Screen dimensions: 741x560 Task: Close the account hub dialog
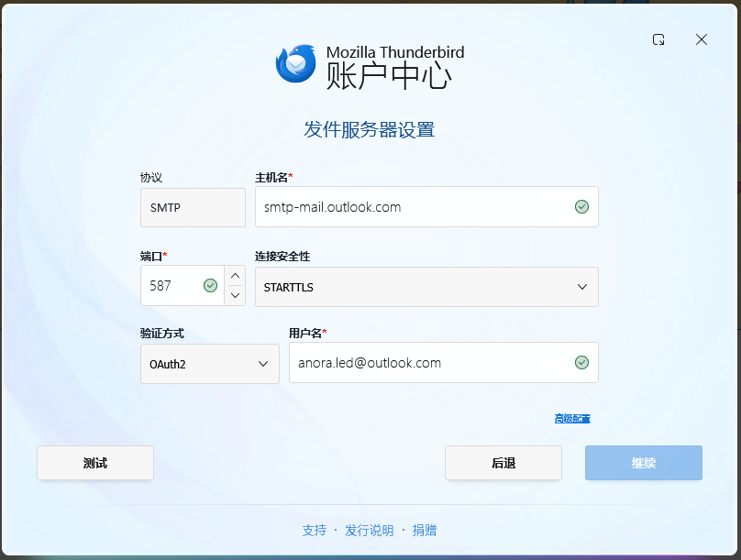702,39
